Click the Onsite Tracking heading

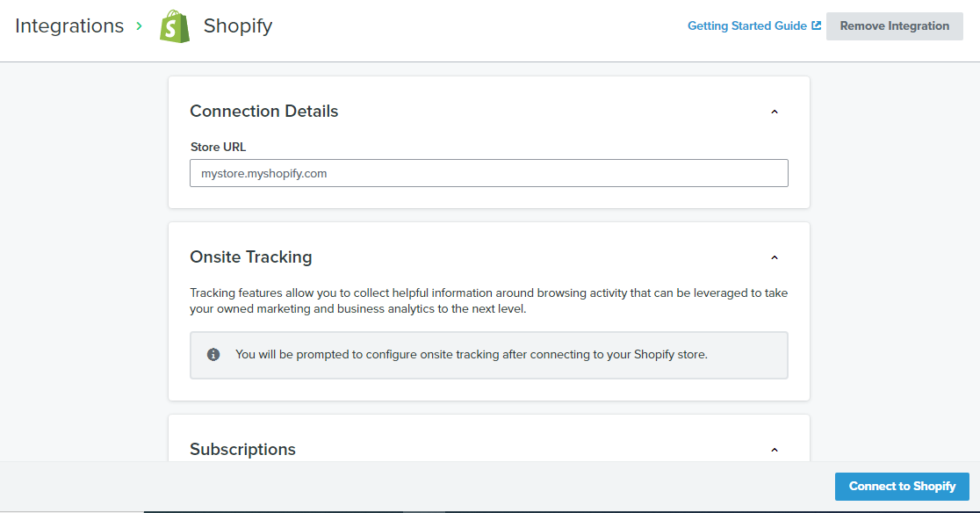click(250, 257)
